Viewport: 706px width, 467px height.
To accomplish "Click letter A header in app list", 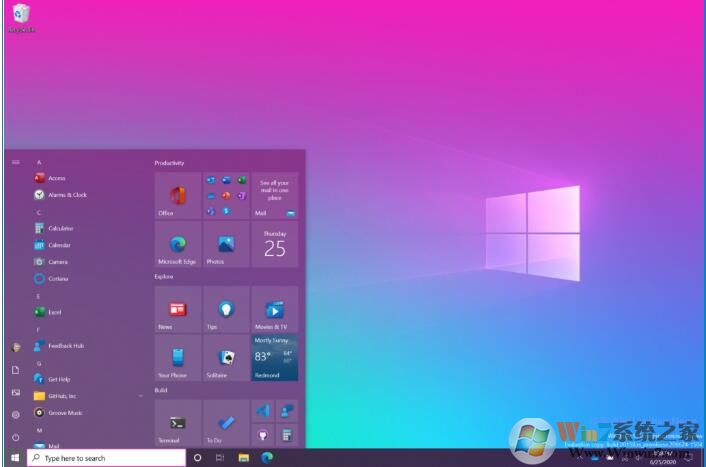I will coord(39,162).
